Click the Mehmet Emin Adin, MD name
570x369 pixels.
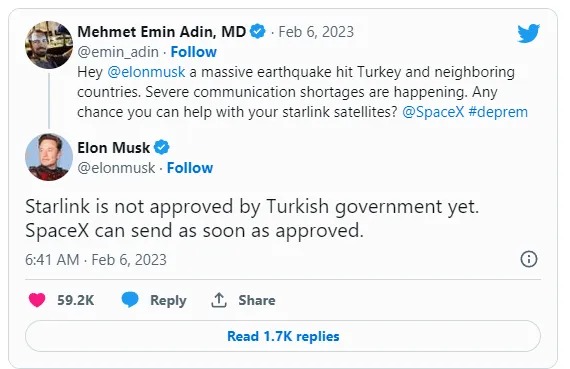[x=162, y=32]
